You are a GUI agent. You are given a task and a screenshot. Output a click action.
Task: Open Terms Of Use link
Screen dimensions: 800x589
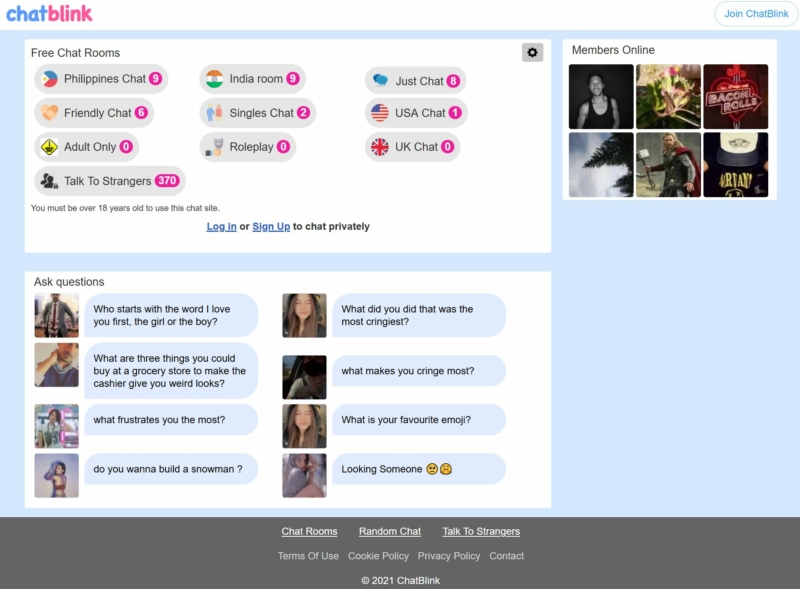308,556
